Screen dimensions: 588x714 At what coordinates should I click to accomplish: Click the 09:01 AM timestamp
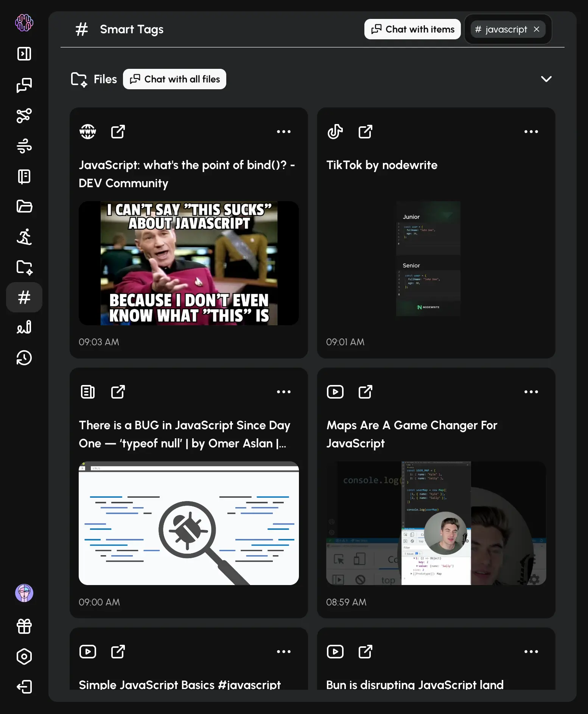coord(345,342)
